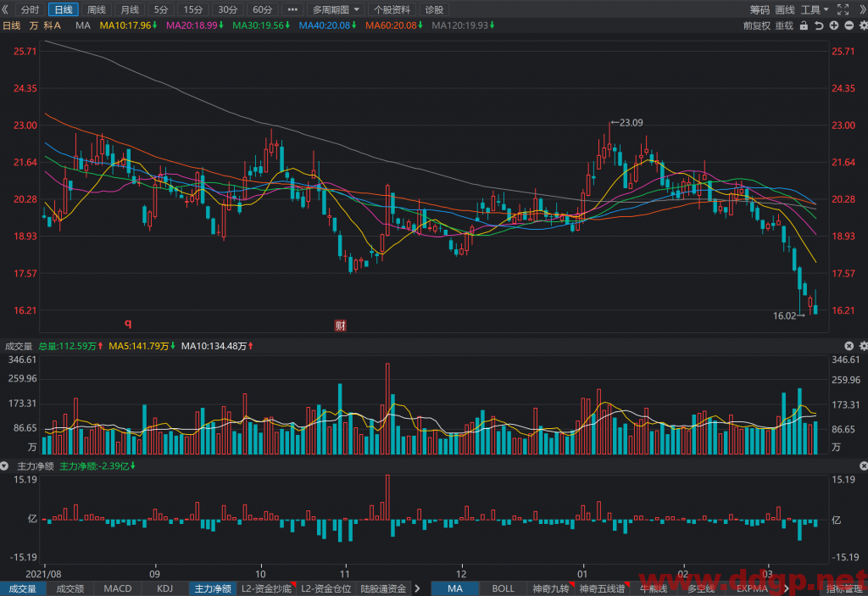The height and width of the screenshot is (596, 868).
Task: Switch main chart to BOLL
Action: point(504,588)
